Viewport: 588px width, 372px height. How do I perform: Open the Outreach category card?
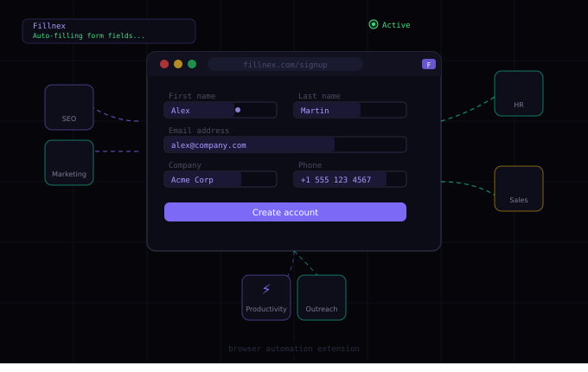point(322,298)
